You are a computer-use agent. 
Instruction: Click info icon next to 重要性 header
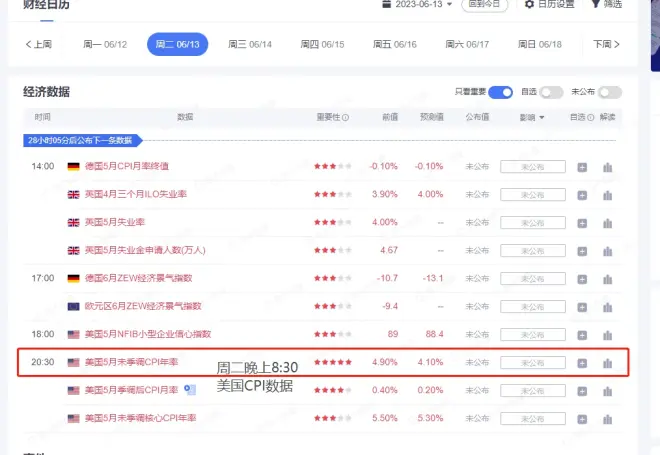[346, 118]
